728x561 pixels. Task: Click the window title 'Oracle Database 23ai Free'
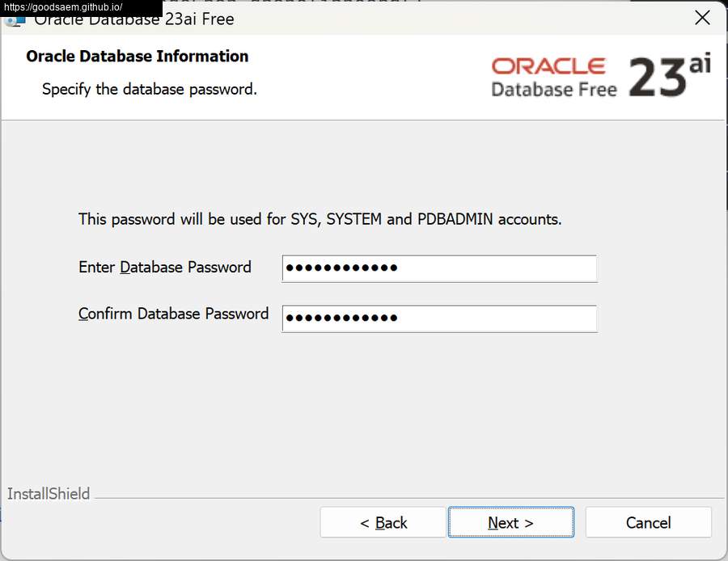click(134, 20)
